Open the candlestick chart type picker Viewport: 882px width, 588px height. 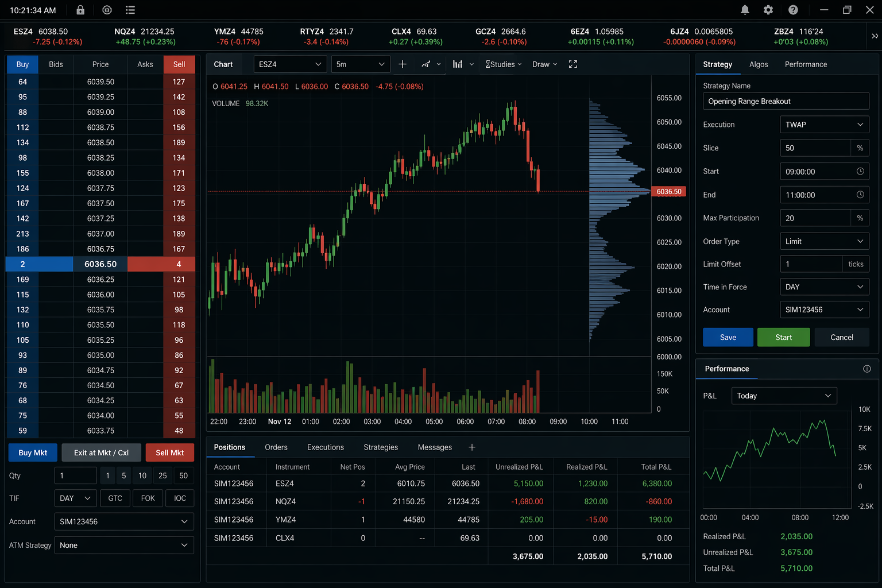tap(462, 64)
